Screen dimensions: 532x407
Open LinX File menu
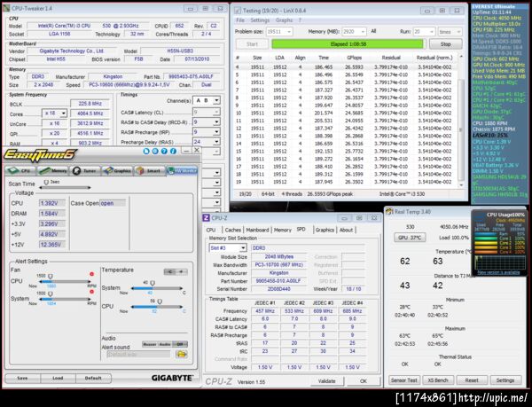tap(240, 20)
